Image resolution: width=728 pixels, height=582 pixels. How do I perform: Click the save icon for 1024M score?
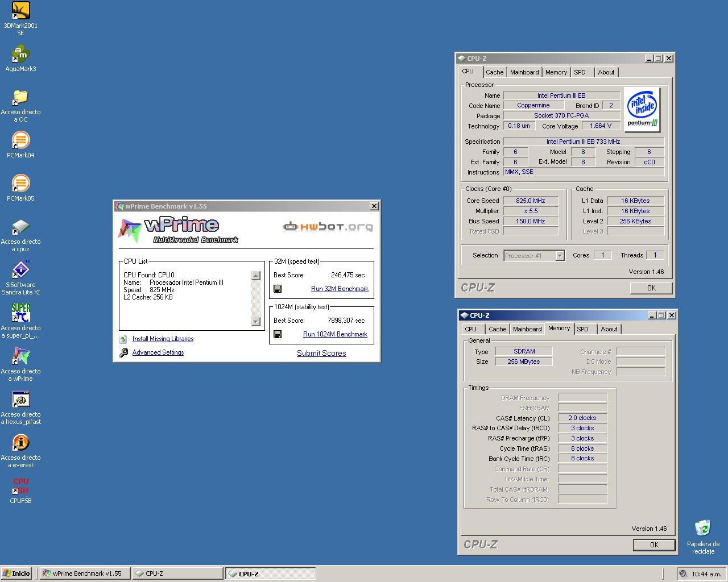pyautogui.click(x=278, y=334)
